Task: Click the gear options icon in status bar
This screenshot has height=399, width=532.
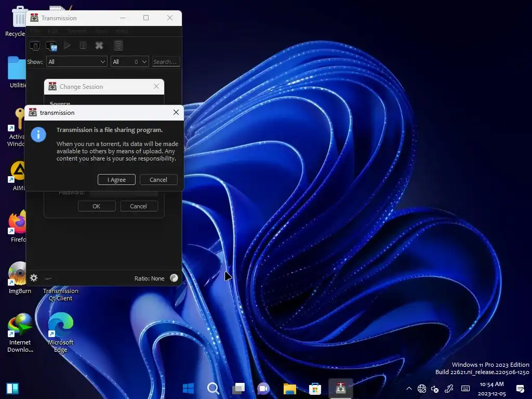Action: [34, 278]
